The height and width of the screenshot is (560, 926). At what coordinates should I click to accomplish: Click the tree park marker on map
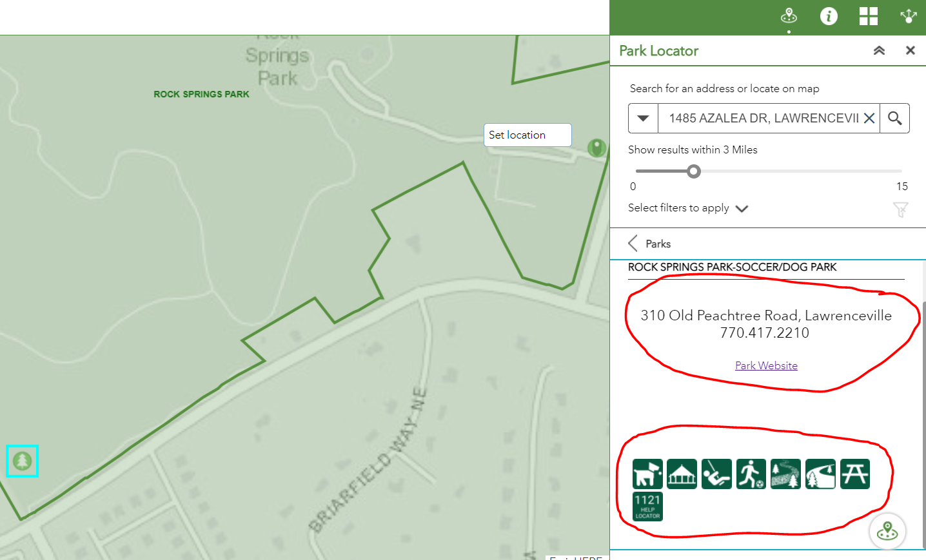click(23, 461)
